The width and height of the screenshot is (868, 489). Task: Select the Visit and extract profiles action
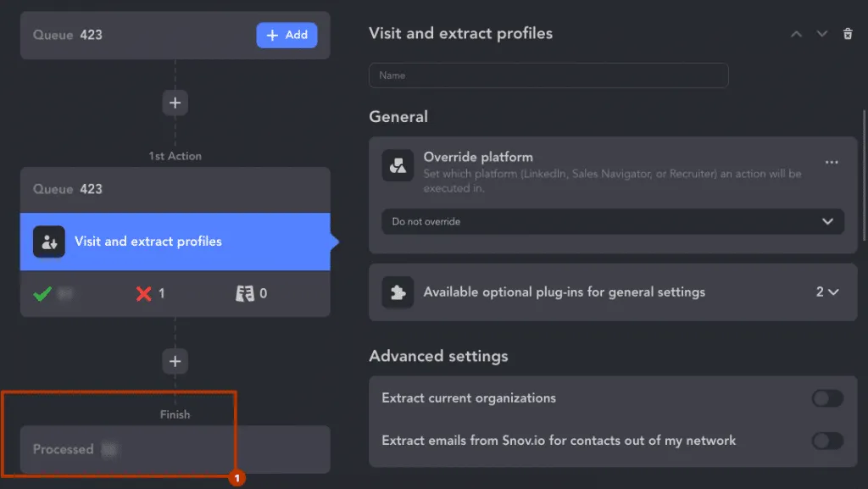pos(175,242)
